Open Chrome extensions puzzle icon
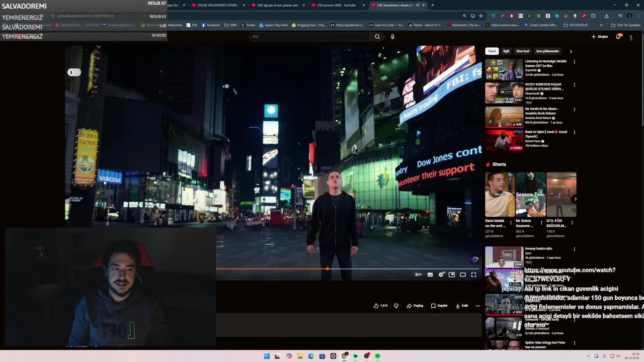644x362 pixels. click(x=593, y=16)
